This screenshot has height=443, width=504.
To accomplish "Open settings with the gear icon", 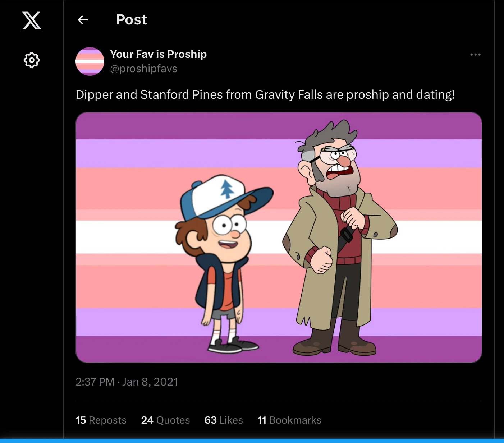I will click(x=32, y=60).
